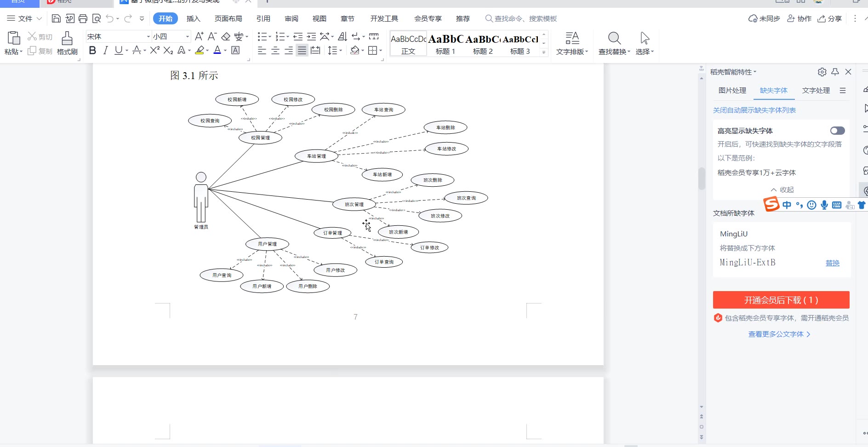Image resolution: width=868 pixels, height=447 pixels.
Task: Click the Paste (粘贴) clipboard icon
Action: click(14, 38)
